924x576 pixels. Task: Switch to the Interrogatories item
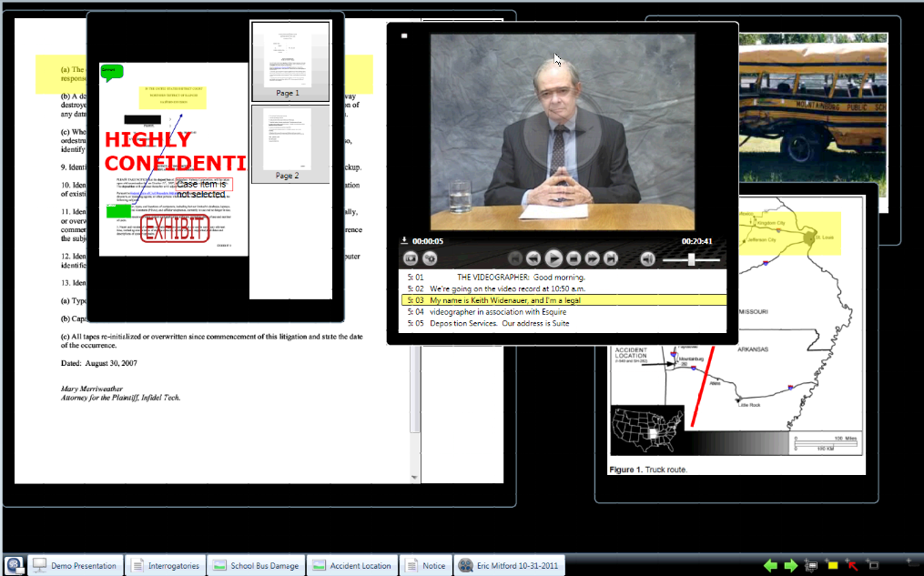[x=166, y=565]
